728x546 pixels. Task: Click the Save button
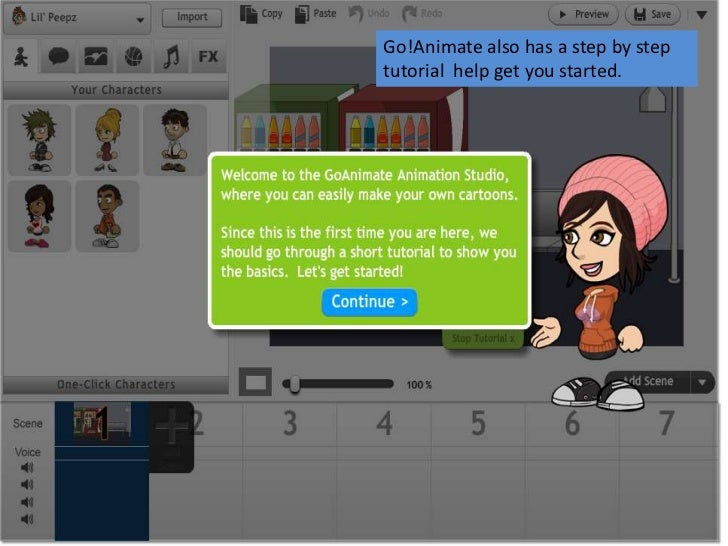(652, 14)
